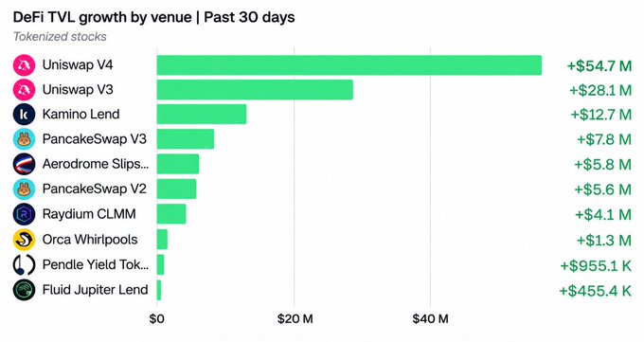The image size is (644, 342).
Task: Click the Uniswap V4 unicorn logo icon
Action: 24,65
